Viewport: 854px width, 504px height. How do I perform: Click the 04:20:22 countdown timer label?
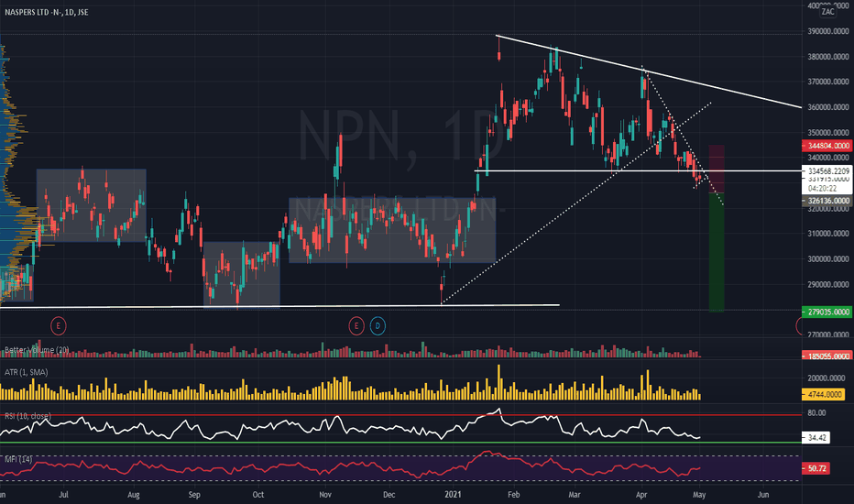(x=822, y=189)
